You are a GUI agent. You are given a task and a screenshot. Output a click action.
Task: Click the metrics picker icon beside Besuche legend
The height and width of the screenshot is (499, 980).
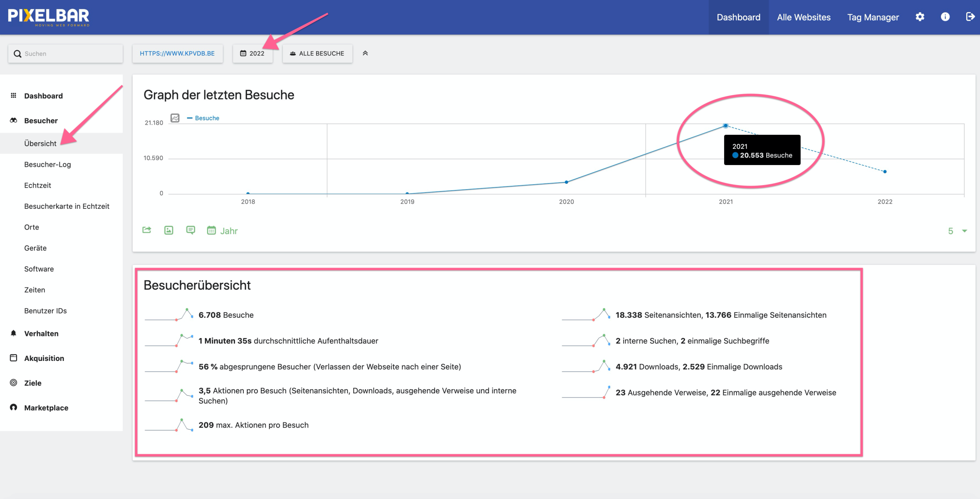pyautogui.click(x=175, y=118)
